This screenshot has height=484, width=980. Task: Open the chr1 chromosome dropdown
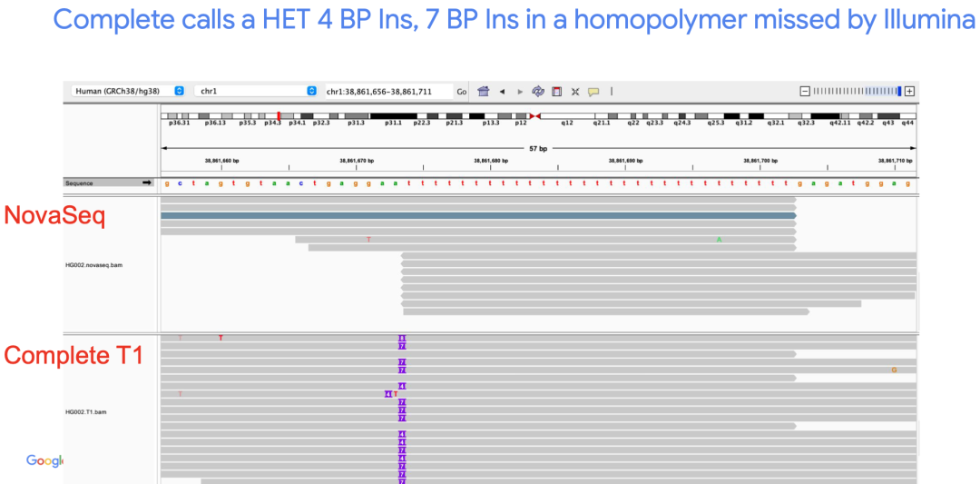click(258, 91)
